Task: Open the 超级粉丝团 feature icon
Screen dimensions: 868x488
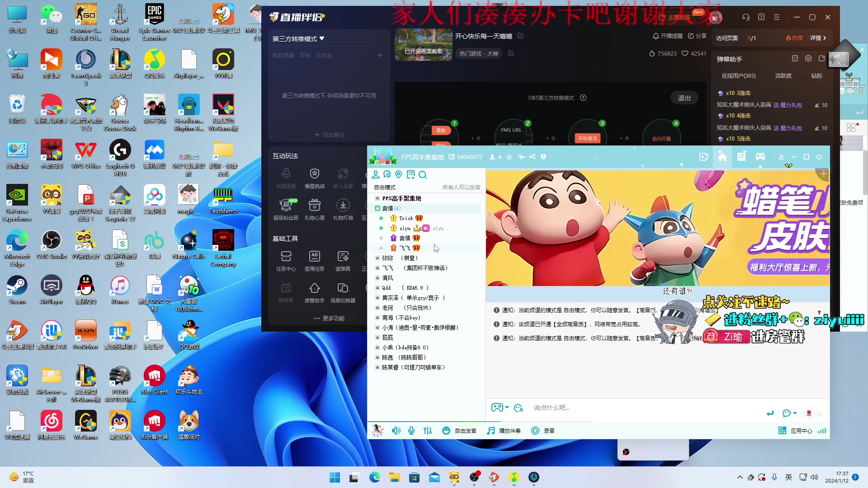Action: coord(286,209)
